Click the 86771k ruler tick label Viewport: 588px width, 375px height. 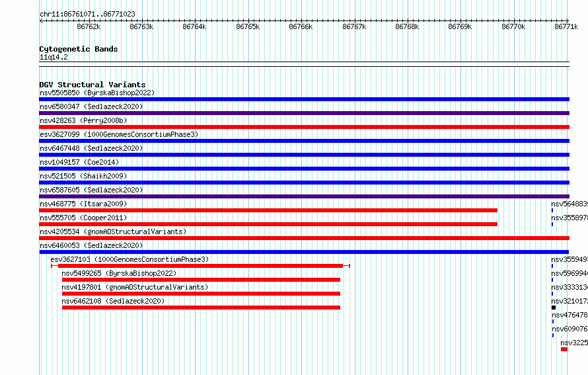click(566, 26)
